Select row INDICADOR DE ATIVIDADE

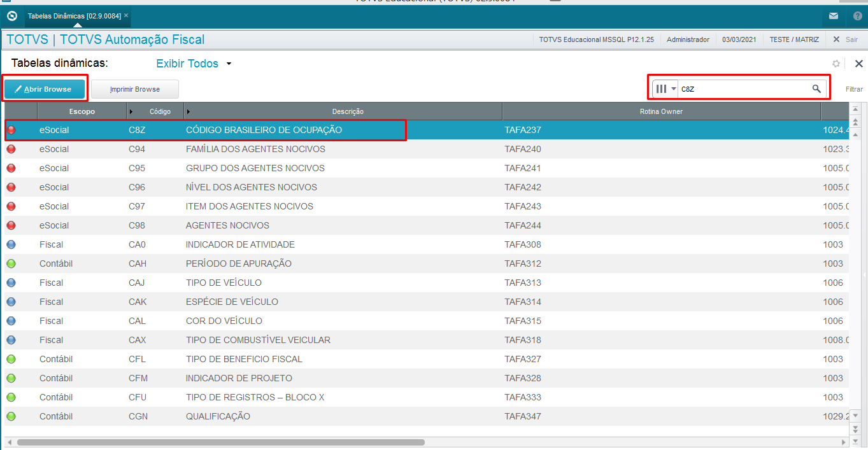point(427,244)
